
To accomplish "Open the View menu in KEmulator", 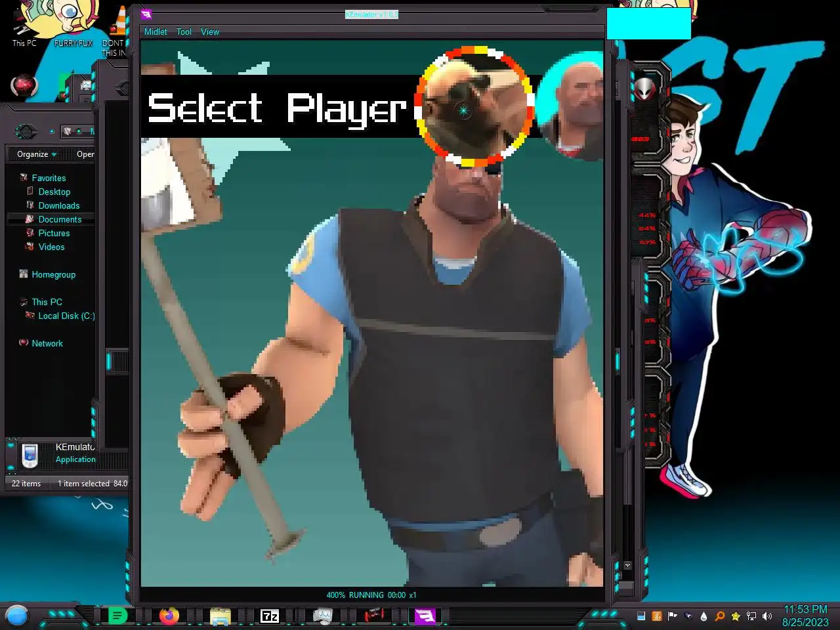I will [x=210, y=31].
